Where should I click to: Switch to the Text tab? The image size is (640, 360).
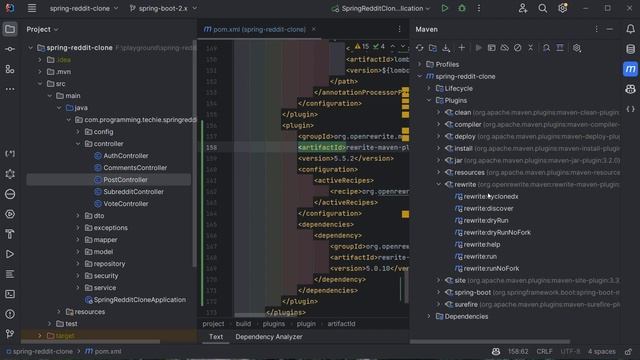coord(216,337)
